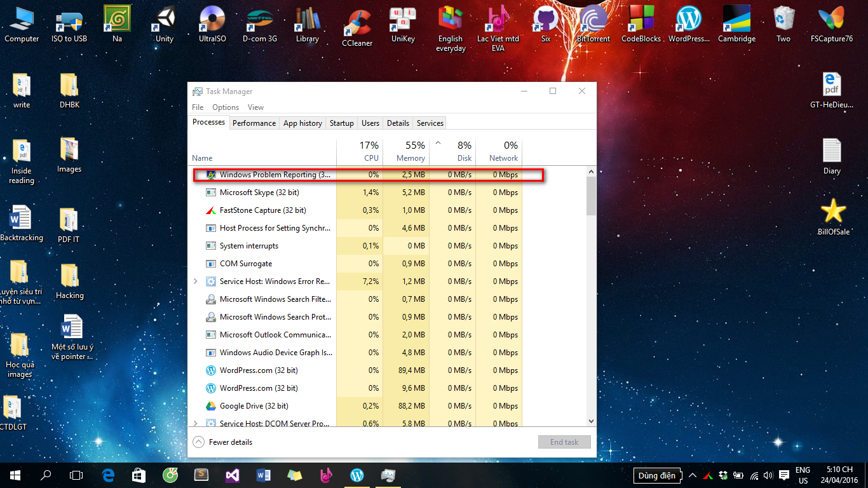Screen dimensions: 868x488
Task: Switch to the Startup tab
Action: coord(342,123)
